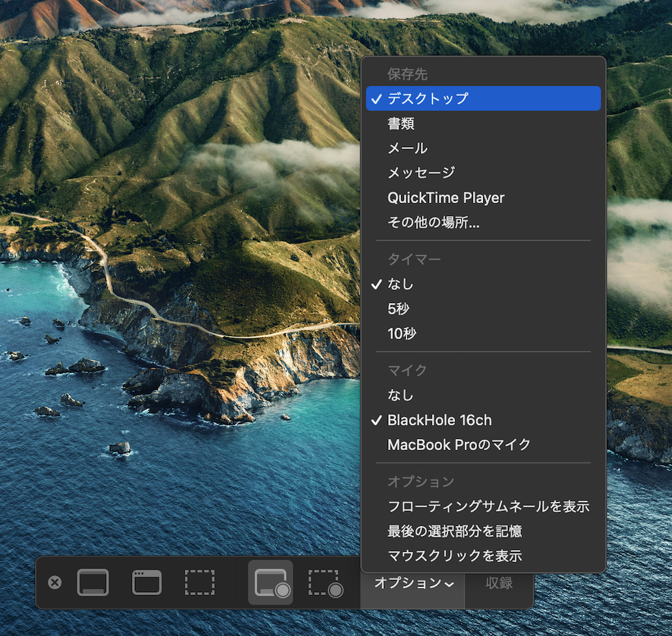672x636 pixels.
Task: Enable 最後の選択部分を記憶 option
Action: coord(455,531)
